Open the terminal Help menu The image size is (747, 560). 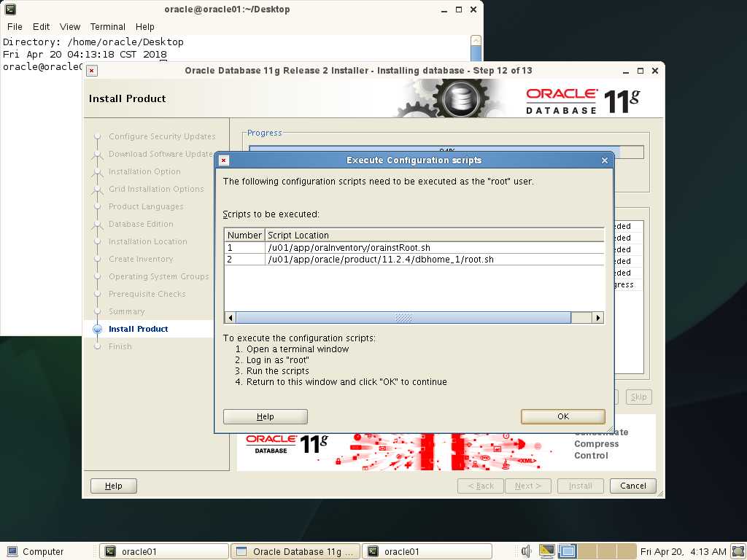(145, 27)
